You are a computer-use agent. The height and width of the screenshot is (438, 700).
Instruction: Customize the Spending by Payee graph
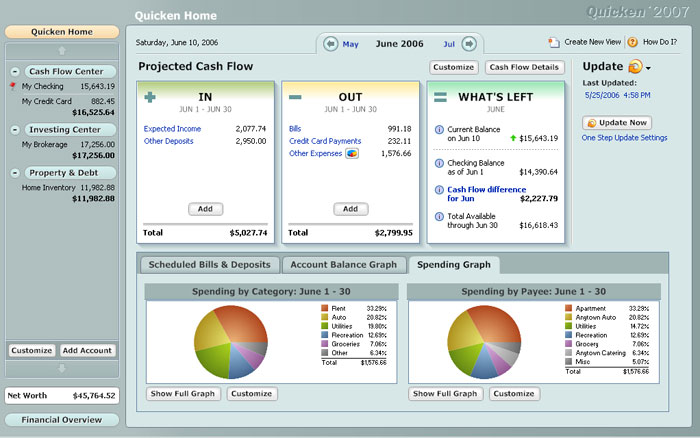tap(514, 394)
